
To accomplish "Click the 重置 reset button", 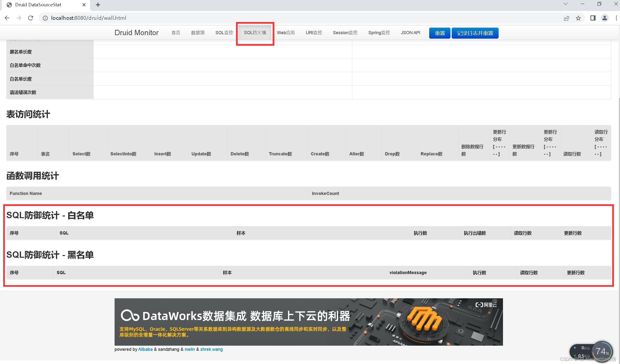I will point(440,33).
